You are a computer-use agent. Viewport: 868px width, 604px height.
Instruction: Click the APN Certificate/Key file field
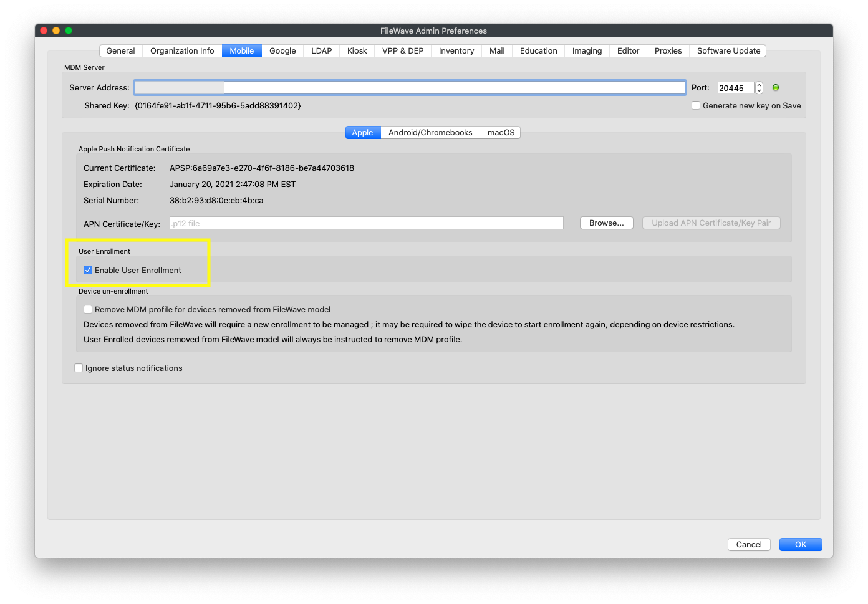pyautogui.click(x=367, y=223)
